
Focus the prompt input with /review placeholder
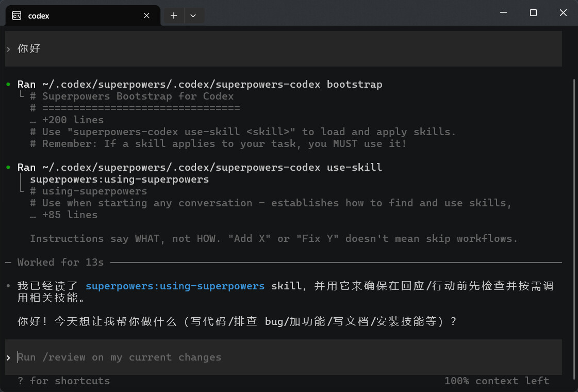point(284,357)
